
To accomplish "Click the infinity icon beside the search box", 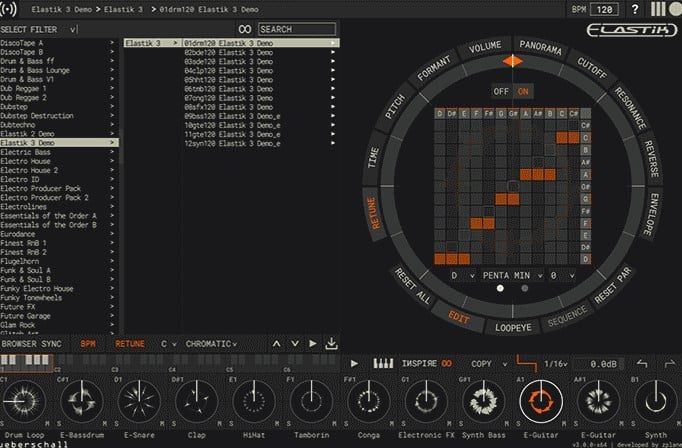I will 245,29.
